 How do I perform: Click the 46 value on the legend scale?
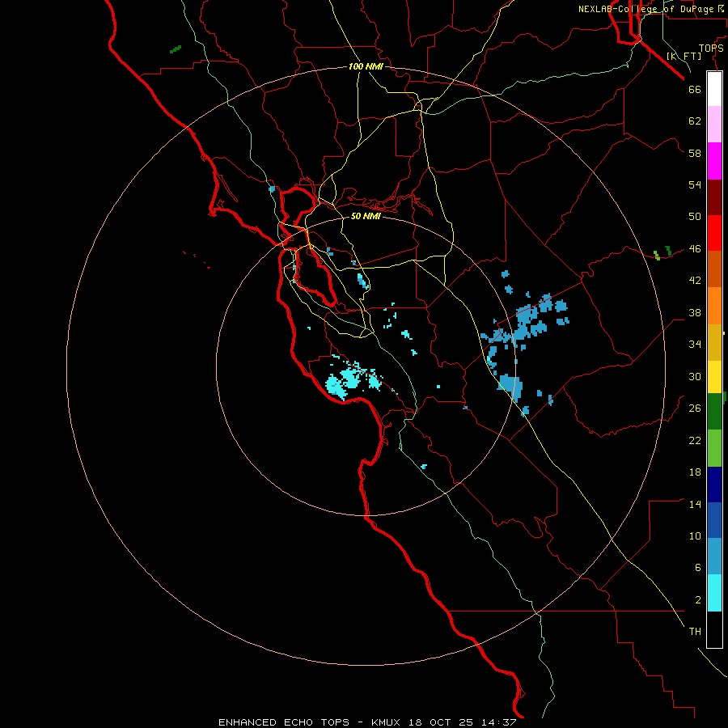click(x=695, y=249)
